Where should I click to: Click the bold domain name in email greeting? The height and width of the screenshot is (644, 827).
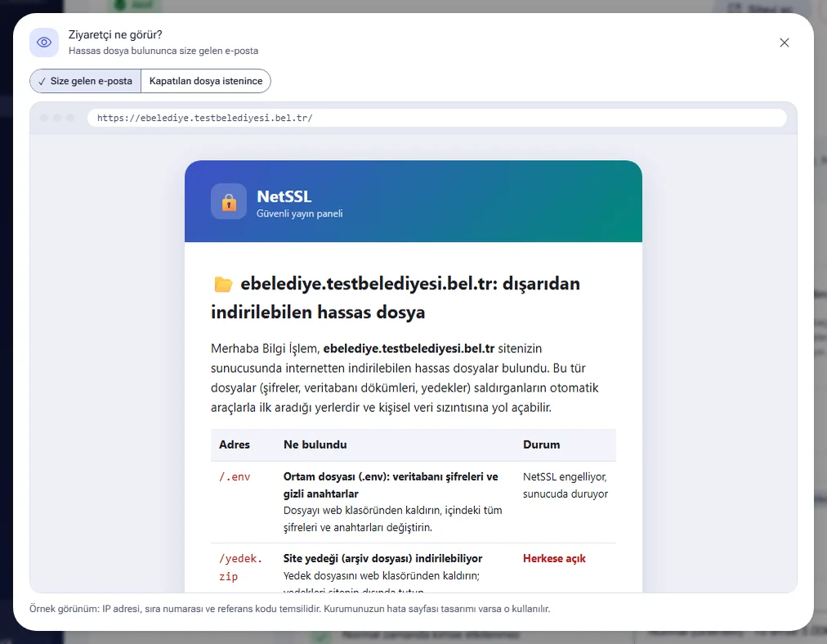point(409,349)
